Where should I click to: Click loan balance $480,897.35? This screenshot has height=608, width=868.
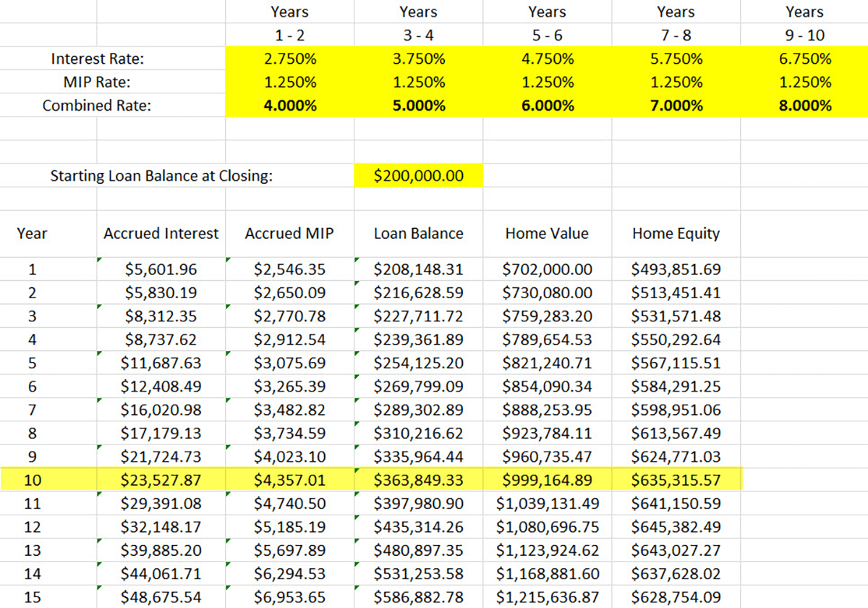pyautogui.click(x=419, y=550)
